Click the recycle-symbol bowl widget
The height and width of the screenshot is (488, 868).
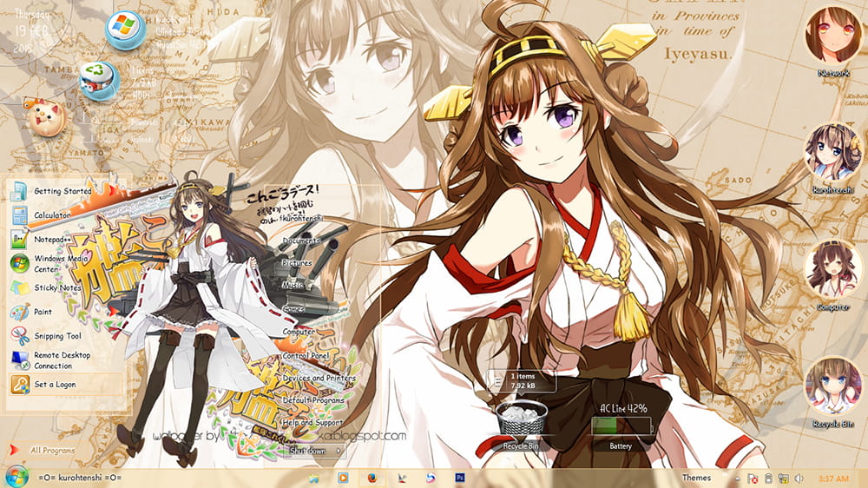[x=97, y=80]
